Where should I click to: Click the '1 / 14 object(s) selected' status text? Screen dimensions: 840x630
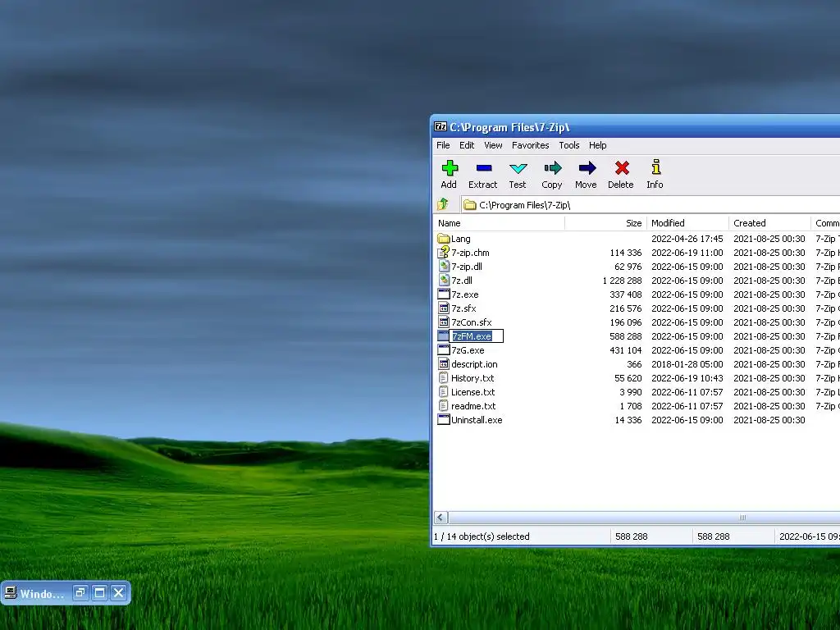coord(482,536)
